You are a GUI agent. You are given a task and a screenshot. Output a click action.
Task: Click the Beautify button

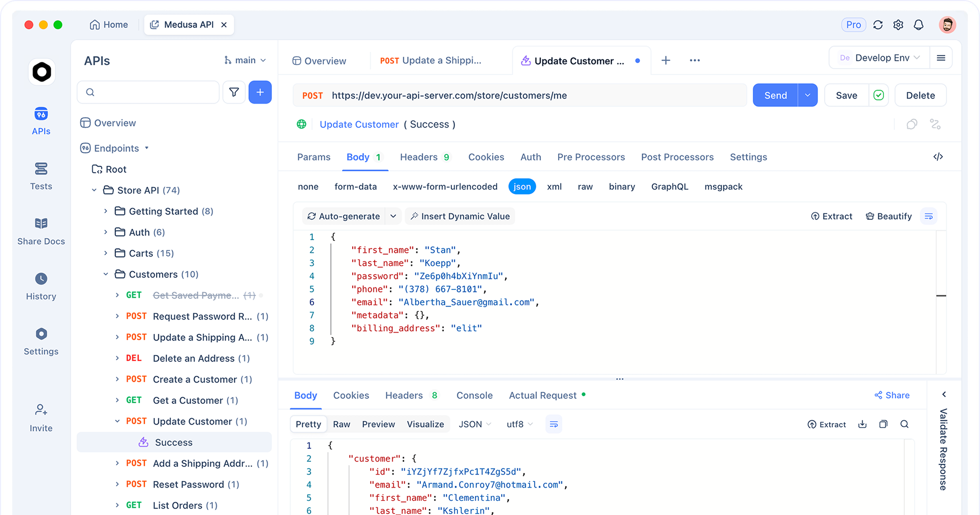pyautogui.click(x=889, y=216)
